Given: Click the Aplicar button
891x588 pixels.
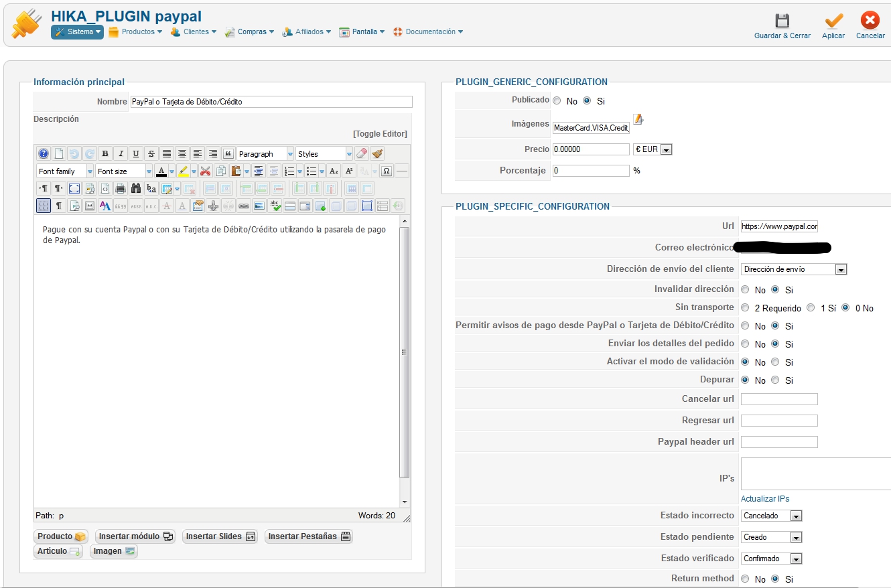Looking at the screenshot, I should pyautogui.click(x=833, y=27).
